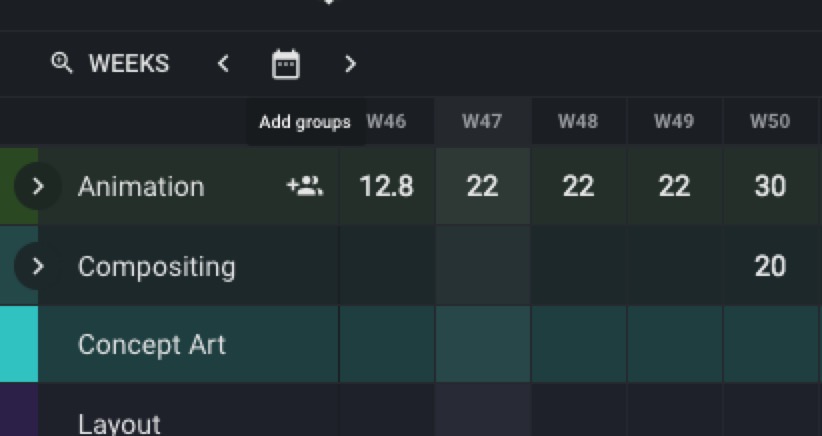Screen dimensions: 822x436
Task: Click the Animation W50 cell showing 30
Action: pos(770,186)
